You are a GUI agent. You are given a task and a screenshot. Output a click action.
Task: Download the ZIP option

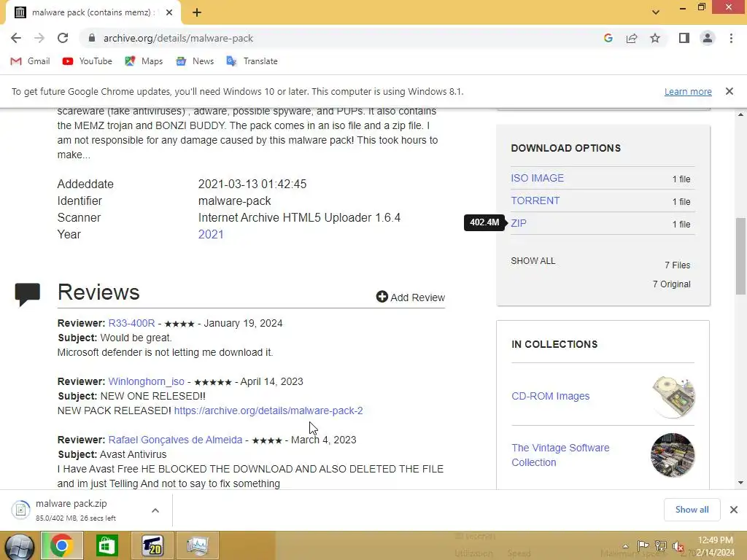click(519, 223)
